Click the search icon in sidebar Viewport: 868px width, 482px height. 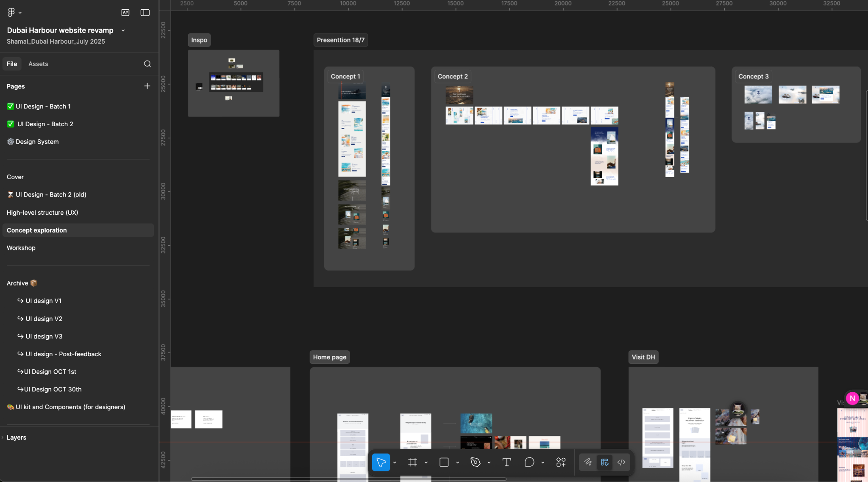coord(147,64)
